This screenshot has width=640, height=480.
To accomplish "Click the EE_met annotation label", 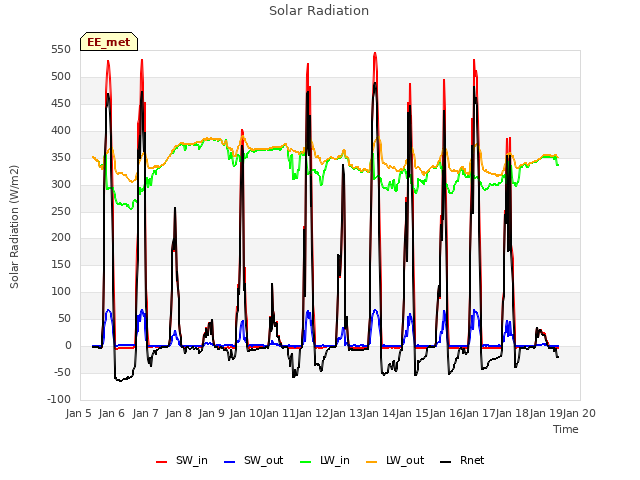I will [109, 42].
